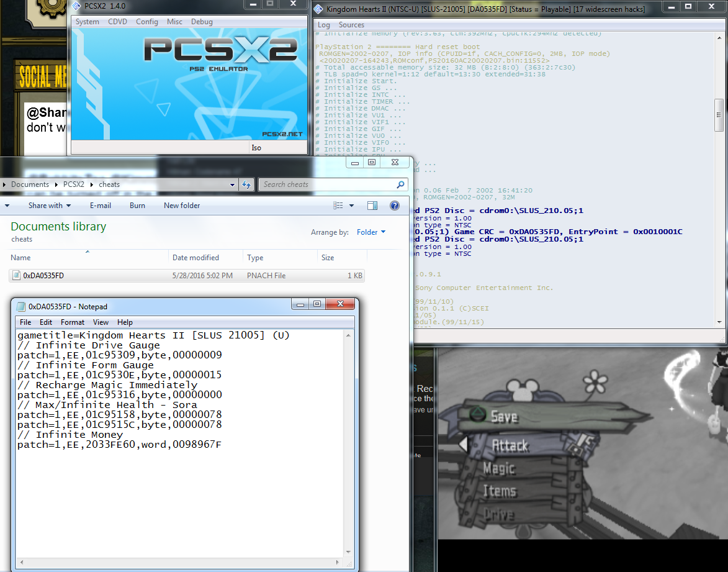Click the Notepad title bar icon
Screen dimensions: 728x572
[21, 307]
